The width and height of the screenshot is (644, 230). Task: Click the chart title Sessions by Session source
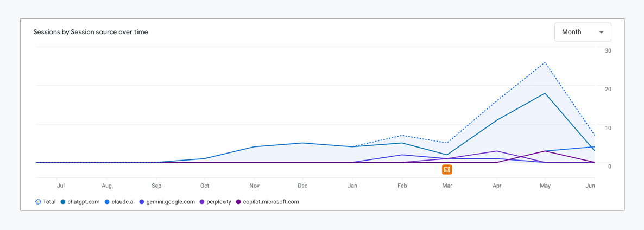pyautogui.click(x=91, y=32)
